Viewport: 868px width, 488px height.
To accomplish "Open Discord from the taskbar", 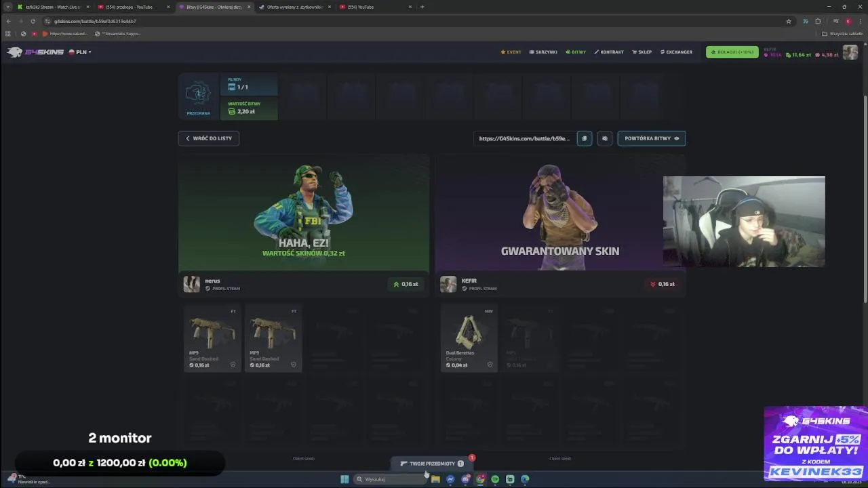I will [x=465, y=479].
